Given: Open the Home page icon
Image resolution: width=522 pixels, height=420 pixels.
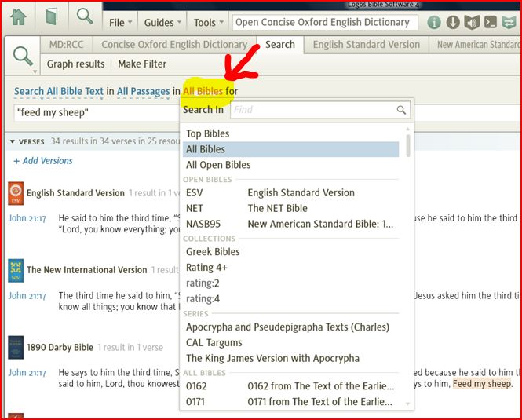Looking at the screenshot, I should tap(18, 16).
